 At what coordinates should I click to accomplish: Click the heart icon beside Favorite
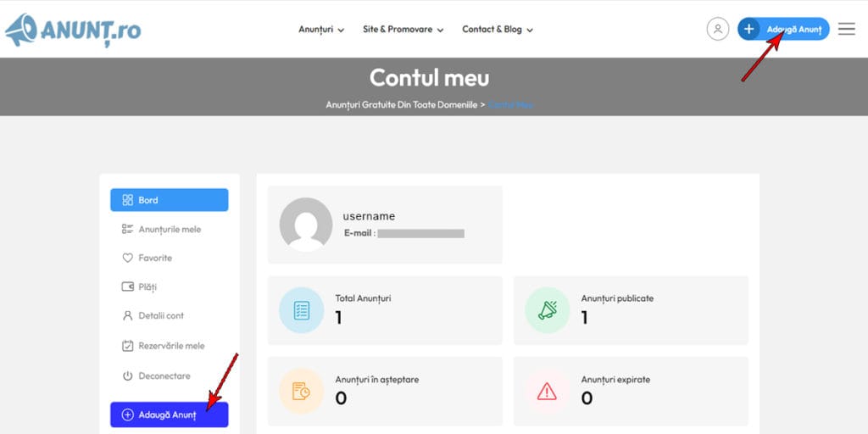[128, 258]
